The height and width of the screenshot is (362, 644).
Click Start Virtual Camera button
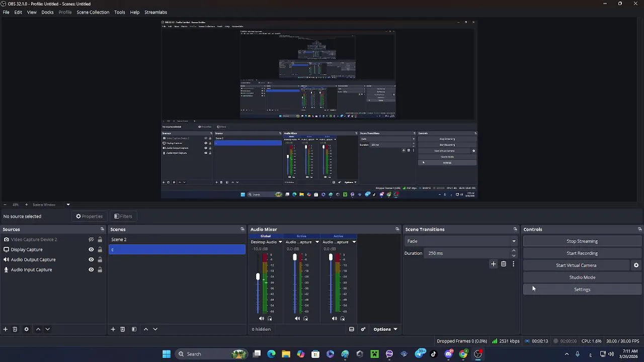click(x=576, y=265)
